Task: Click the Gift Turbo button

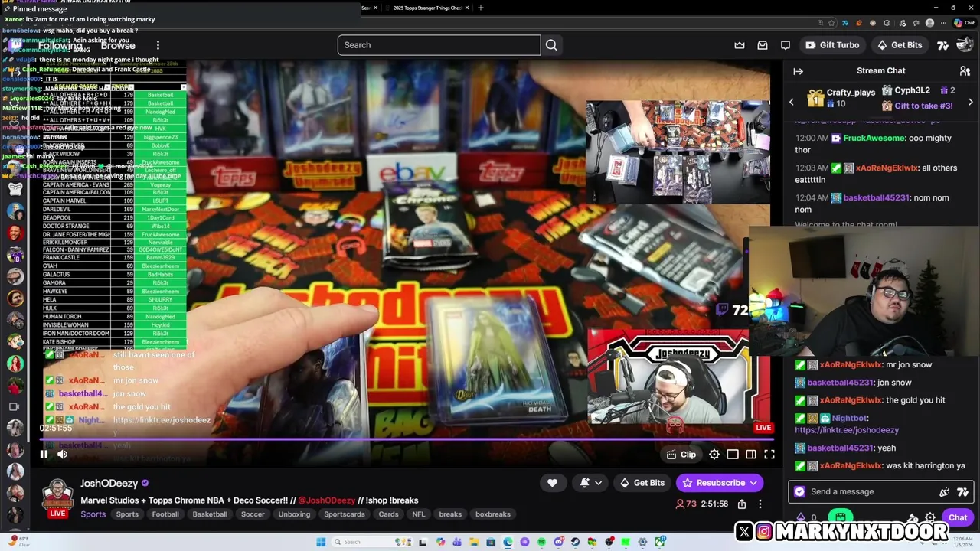Action: pos(831,45)
